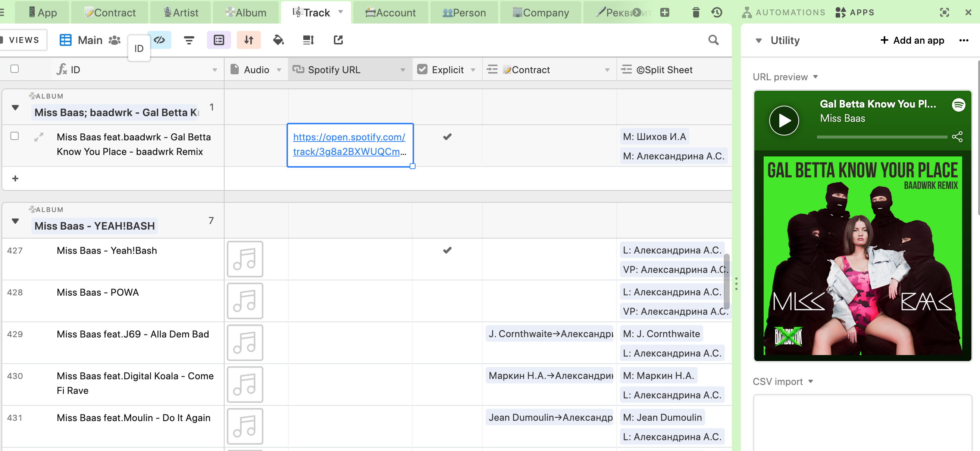The width and height of the screenshot is (980, 451).
Task: Open Audio column header dropdown
Action: click(279, 70)
